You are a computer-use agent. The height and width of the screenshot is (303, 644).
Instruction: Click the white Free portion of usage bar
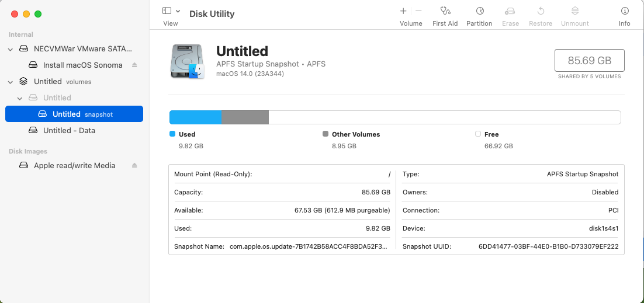[444, 117]
